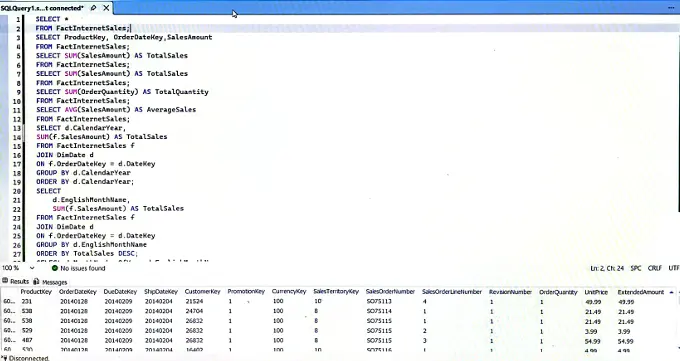Click line number 13 in the editor gutter
Image resolution: width=680 pixels, height=361 pixels.
coord(17,128)
